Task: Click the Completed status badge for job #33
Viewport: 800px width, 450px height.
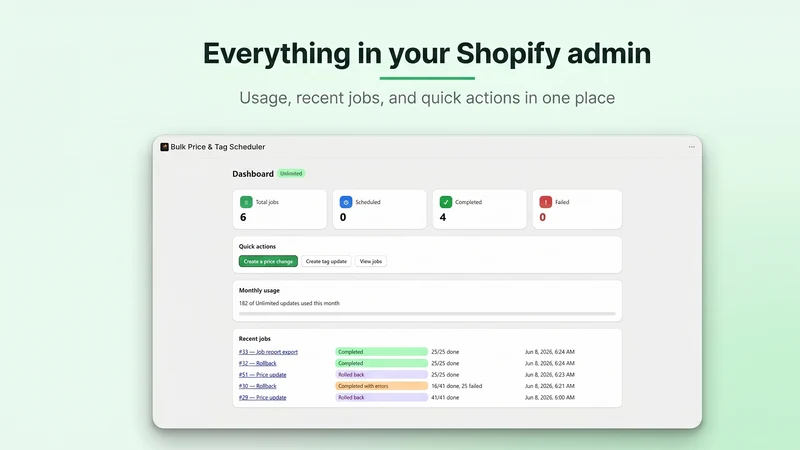Action: tap(381, 352)
